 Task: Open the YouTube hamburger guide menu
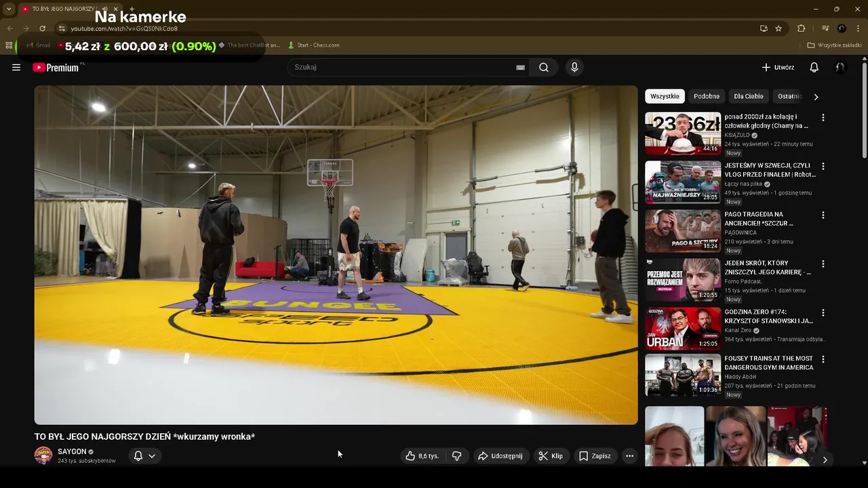16,67
